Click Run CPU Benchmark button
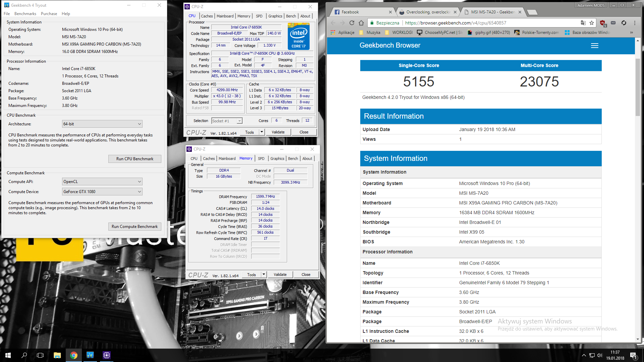The width and height of the screenshot is (644, 362). coord(135,159)
